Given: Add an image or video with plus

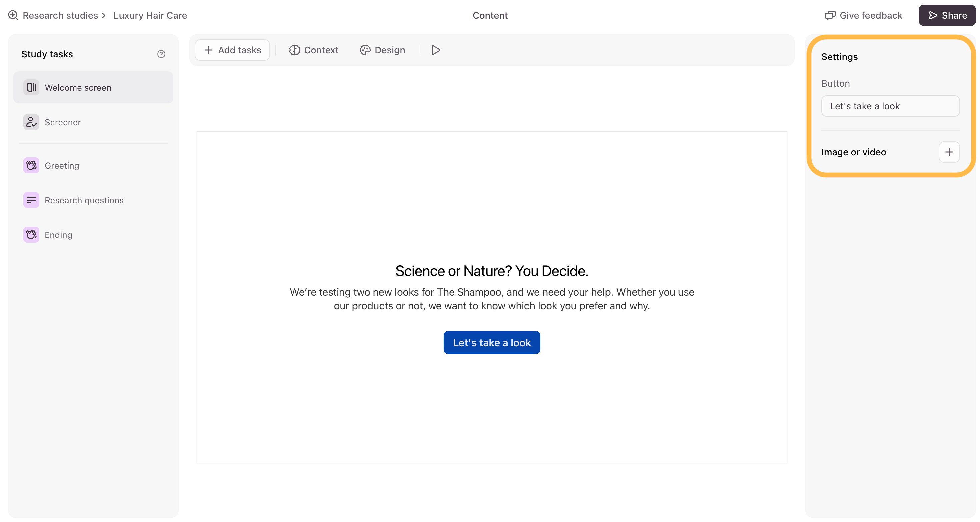Looking at the screenshot, I should (x=949, y=152).
